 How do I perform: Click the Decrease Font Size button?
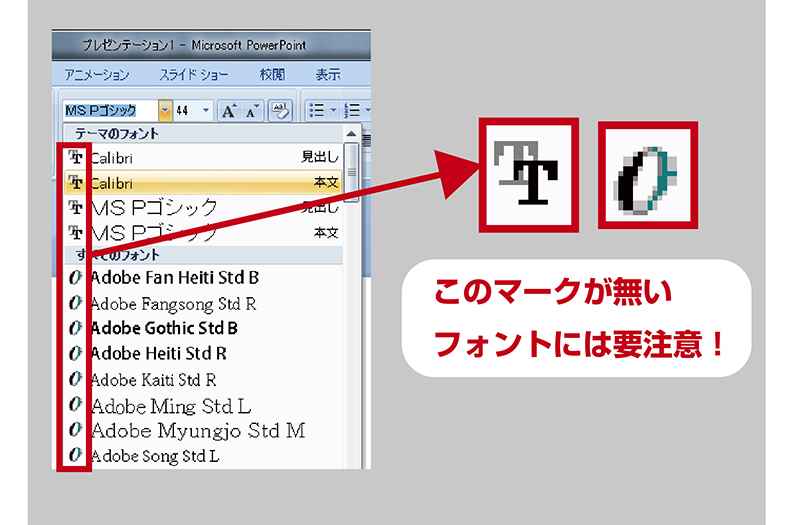point(250,110)
